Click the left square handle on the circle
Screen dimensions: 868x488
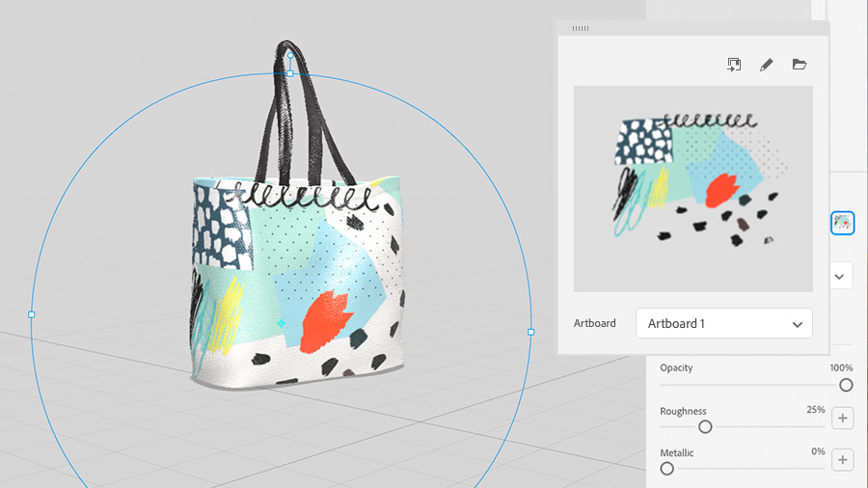click(32, 314)
